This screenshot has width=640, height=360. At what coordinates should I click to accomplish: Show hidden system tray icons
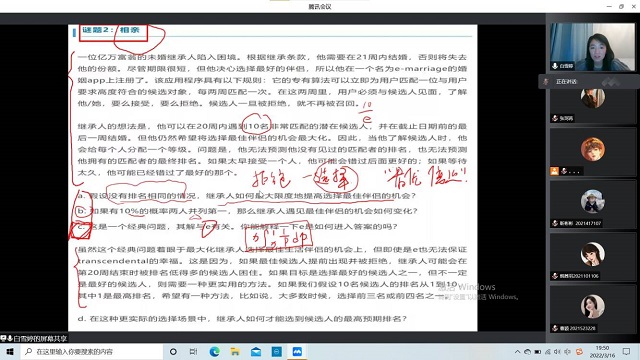(517, 351)
